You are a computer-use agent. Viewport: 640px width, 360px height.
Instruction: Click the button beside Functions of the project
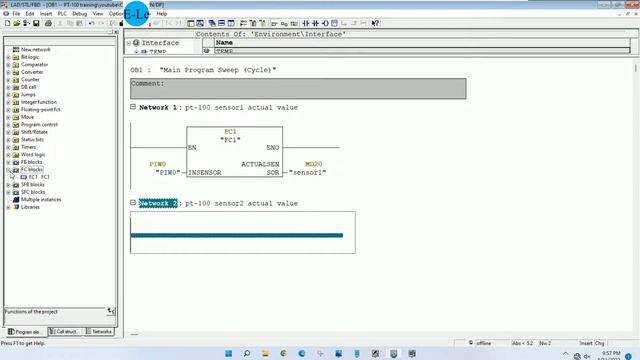111,311
